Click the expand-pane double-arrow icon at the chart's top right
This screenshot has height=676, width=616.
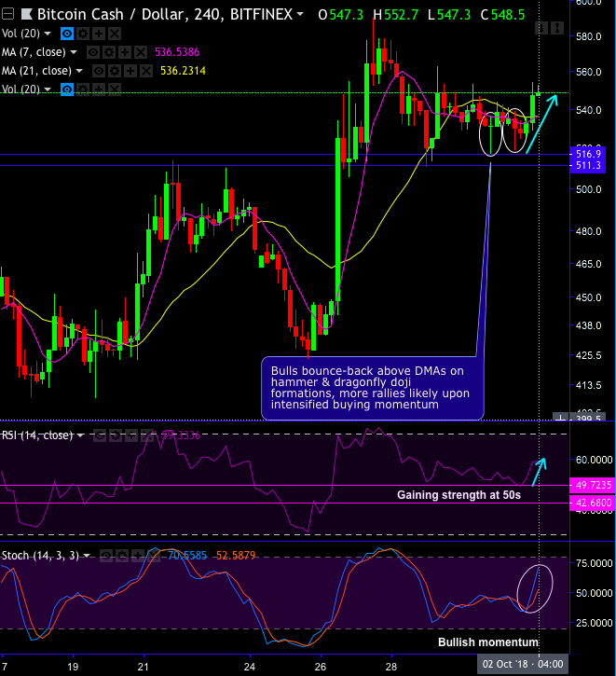point(557,29)
